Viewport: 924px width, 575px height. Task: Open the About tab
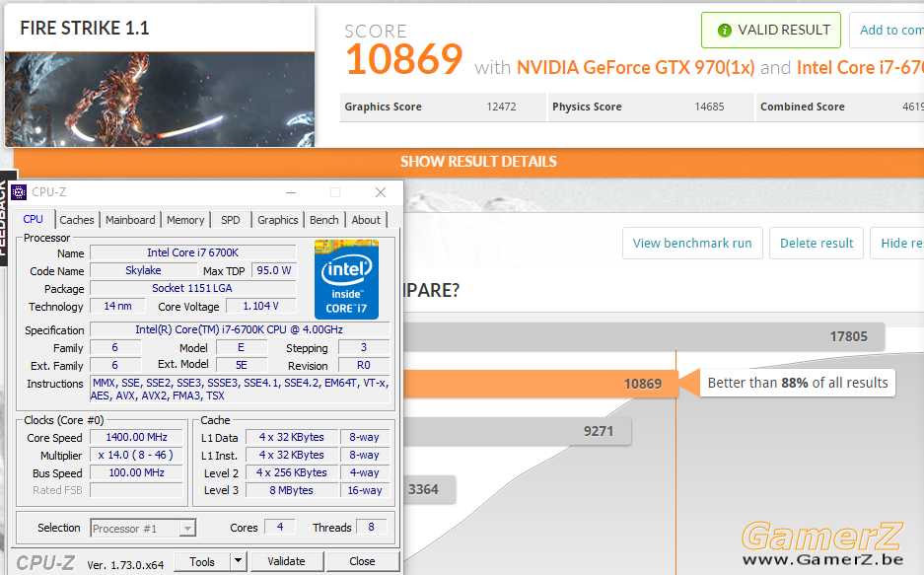(x=366, y=220)
